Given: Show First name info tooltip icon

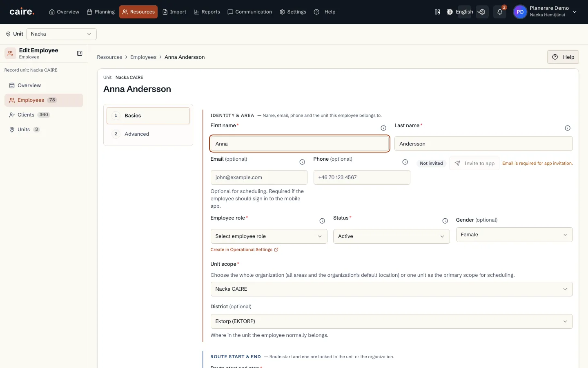Looking at the screenshot, I should pos(383,128).
